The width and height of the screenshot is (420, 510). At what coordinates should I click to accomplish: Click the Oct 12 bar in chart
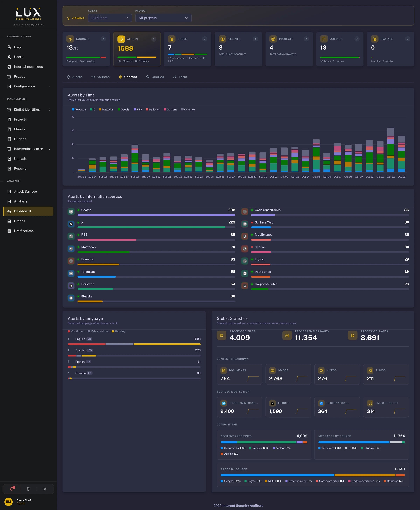click(391, 150)
